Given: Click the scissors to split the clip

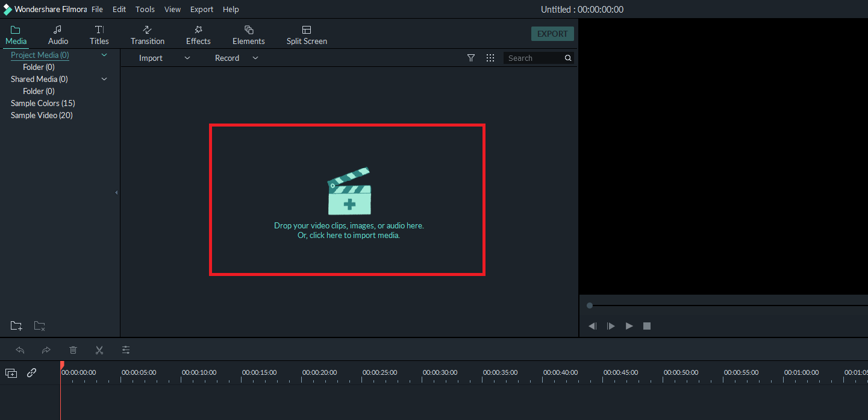Looking at the screenshot, I should (99, 350).
